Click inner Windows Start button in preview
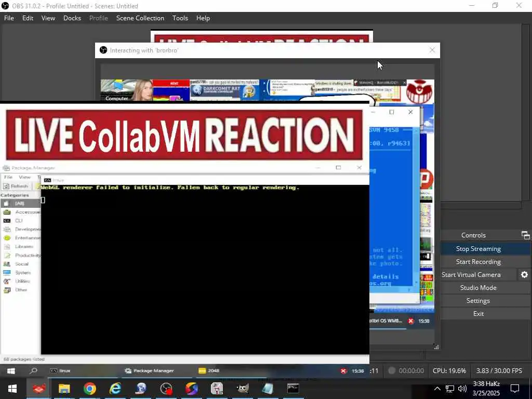Viewport: 532px width, 399px height. pyautogui.click(x=11, y=371)
